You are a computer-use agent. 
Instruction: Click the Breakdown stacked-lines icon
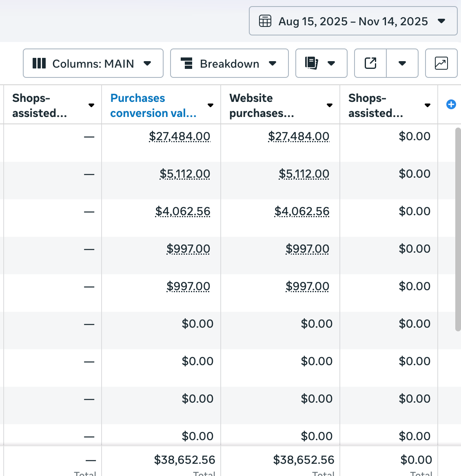tap(186, 63)
